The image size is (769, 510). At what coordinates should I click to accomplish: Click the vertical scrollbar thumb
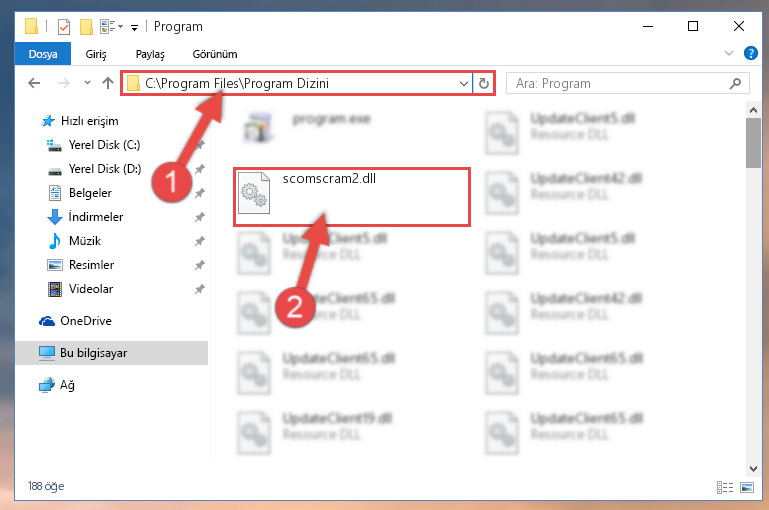coord(753,143)
